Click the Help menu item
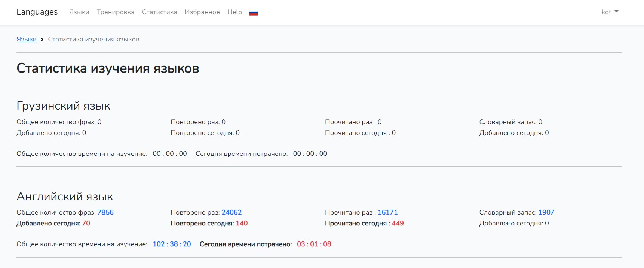Viewport: 644px width, 268px height. click(x=234, y=12)
